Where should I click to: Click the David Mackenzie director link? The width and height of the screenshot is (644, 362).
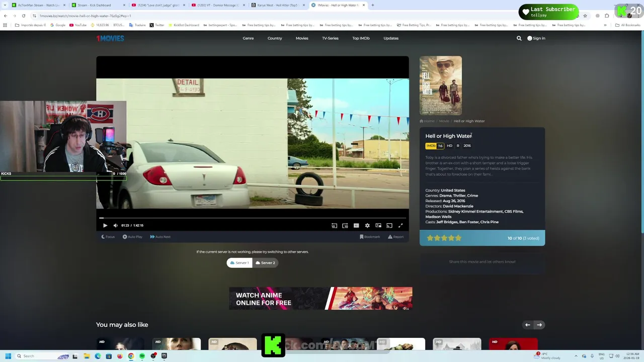458,206
